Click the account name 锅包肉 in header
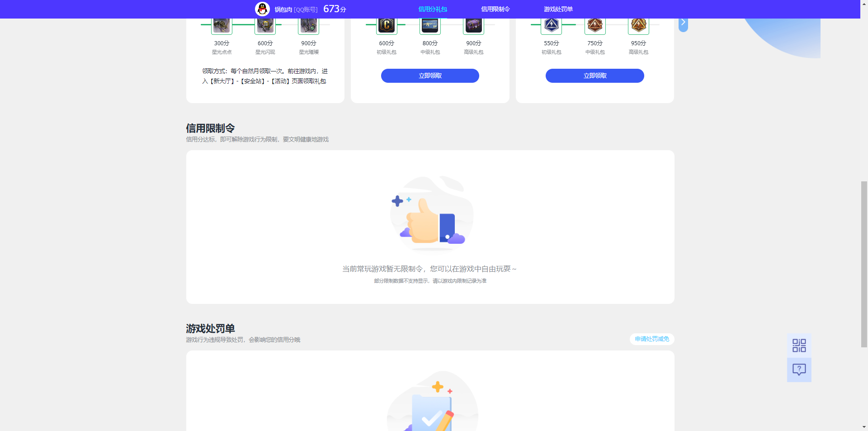 click(283, 9)
